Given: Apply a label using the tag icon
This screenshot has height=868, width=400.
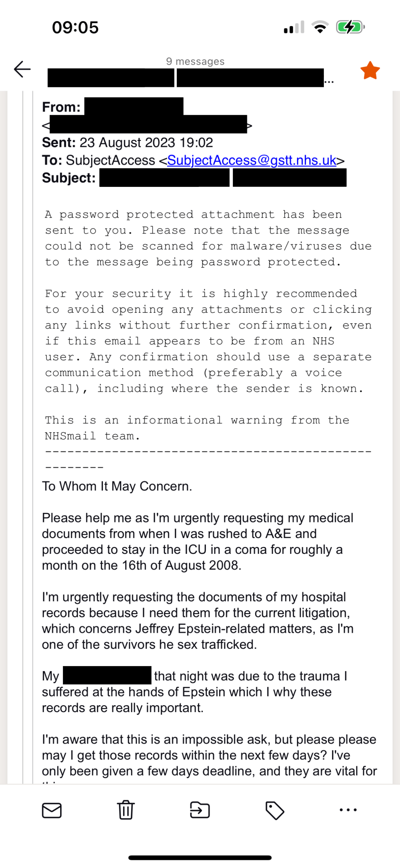Looking at the screenshot, I should click(275, 810).
